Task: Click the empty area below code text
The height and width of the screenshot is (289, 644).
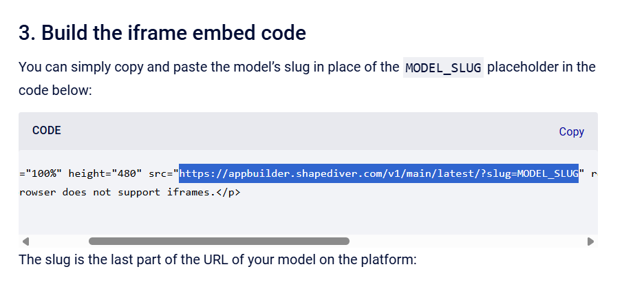Action: click(308, 217)
